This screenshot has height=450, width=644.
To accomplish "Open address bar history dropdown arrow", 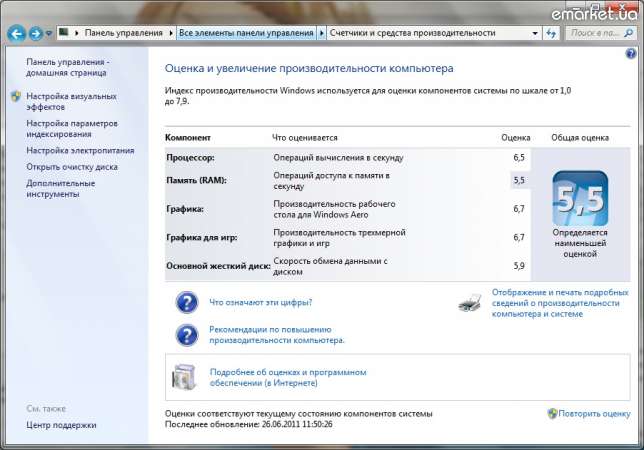I will [535, 33].
